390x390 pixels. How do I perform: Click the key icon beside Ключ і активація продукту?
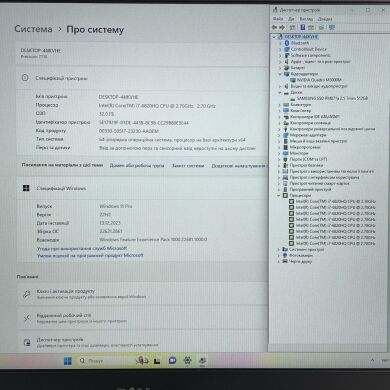(27, 294)
